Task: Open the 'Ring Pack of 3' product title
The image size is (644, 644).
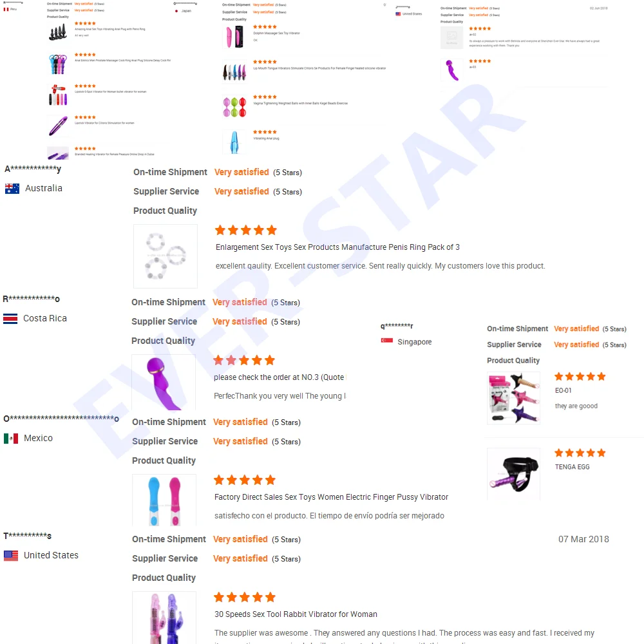Action: coord(337,247)
